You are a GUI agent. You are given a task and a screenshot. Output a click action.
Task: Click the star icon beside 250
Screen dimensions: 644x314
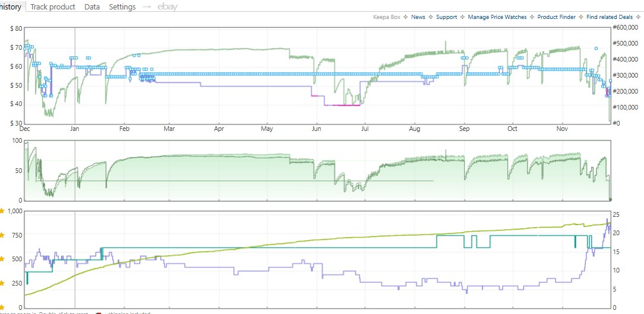(x=2, y=283)
